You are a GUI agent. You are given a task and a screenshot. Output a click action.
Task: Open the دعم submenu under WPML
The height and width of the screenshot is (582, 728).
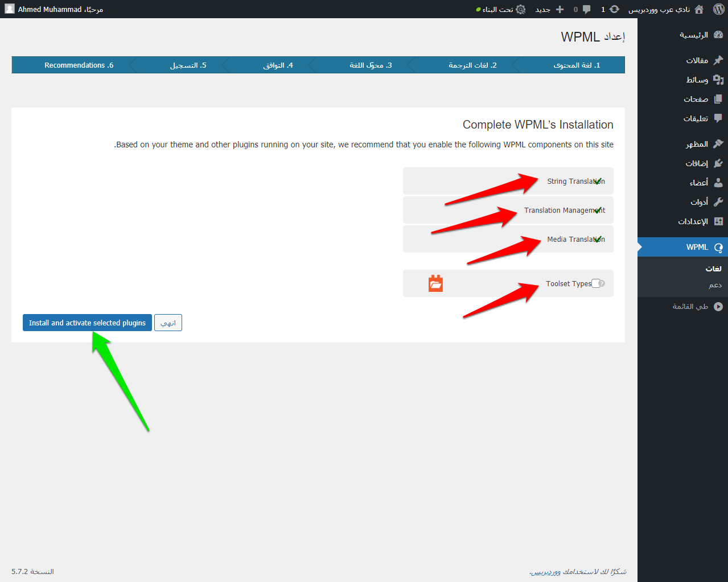(x=715, y=285)
